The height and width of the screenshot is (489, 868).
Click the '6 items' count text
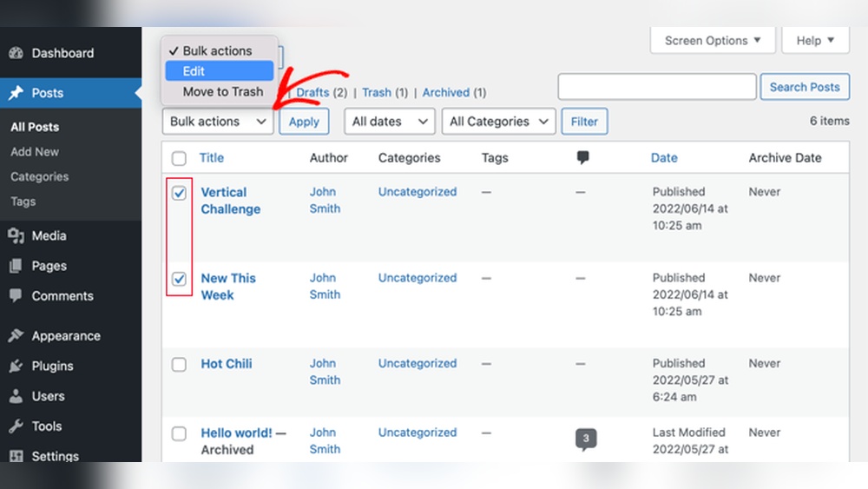point(829,121)
